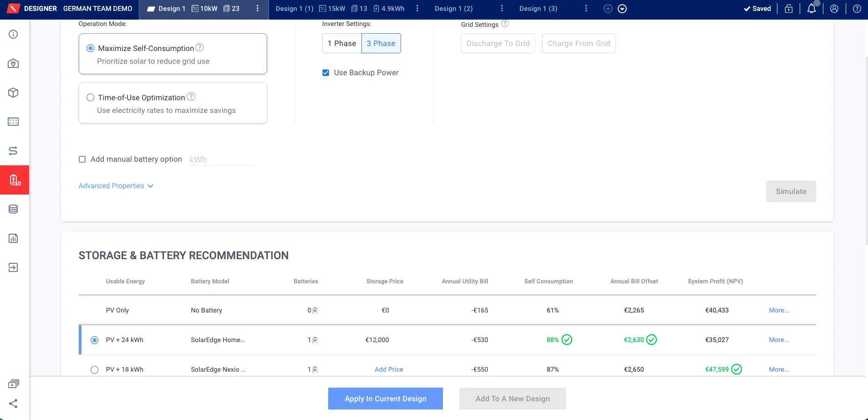Open the storage battery beta icon
Screen dimensions: 868x420
(15, 180)
